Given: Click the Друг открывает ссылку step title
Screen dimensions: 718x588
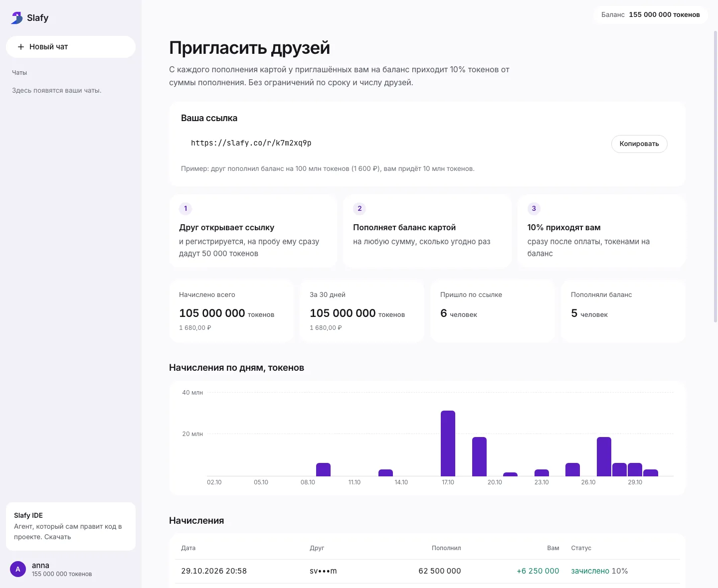Looking at the screenshot, I should point(227,227).
